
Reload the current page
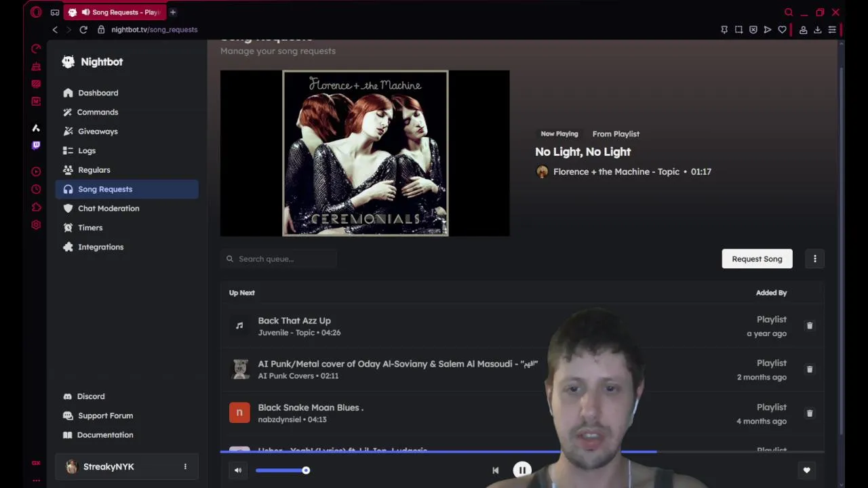tap(83, 30)
